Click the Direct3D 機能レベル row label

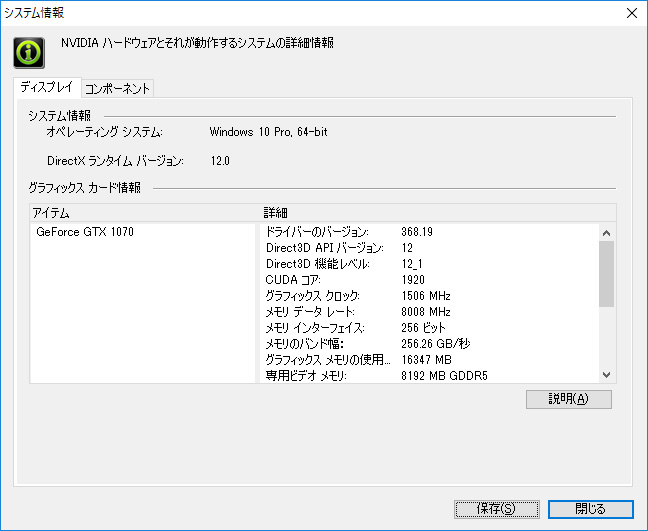point(317,264)
